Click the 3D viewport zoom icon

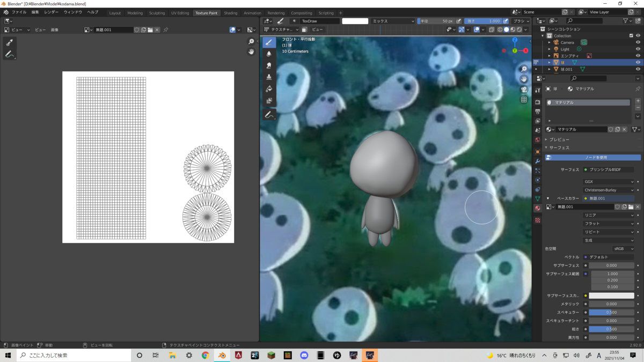pos(524,70)
